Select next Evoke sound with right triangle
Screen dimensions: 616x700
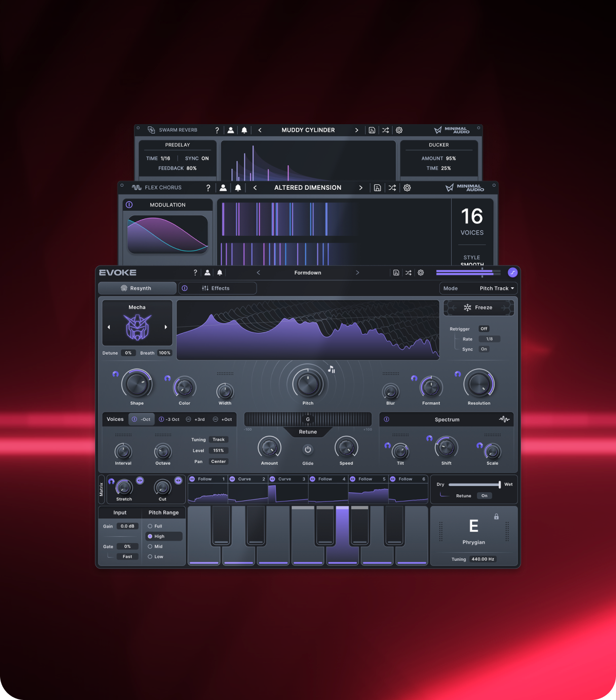tap(166, 327)
